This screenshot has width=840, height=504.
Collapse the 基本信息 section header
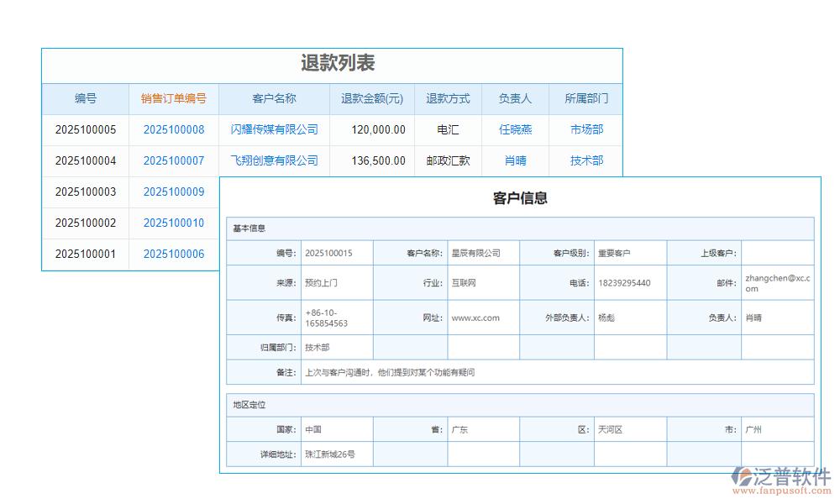click(x=249, y=228)
